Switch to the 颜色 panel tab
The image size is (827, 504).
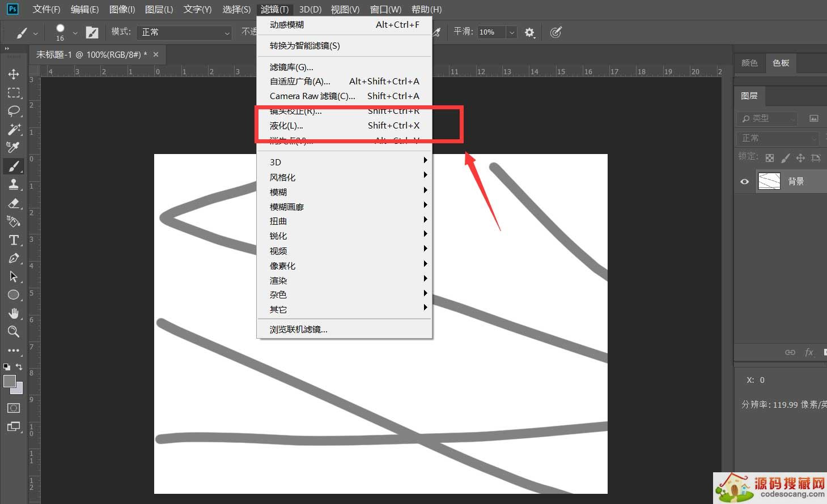point(749,63)
